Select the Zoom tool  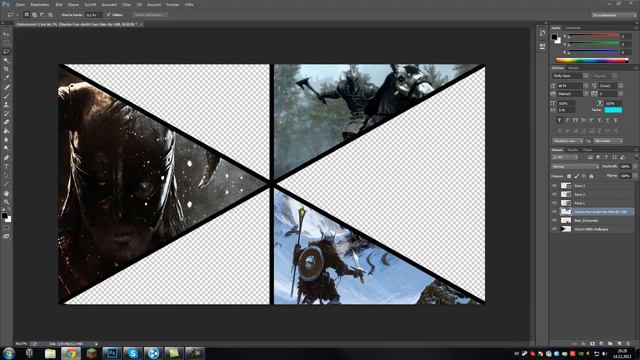[6, 202]
